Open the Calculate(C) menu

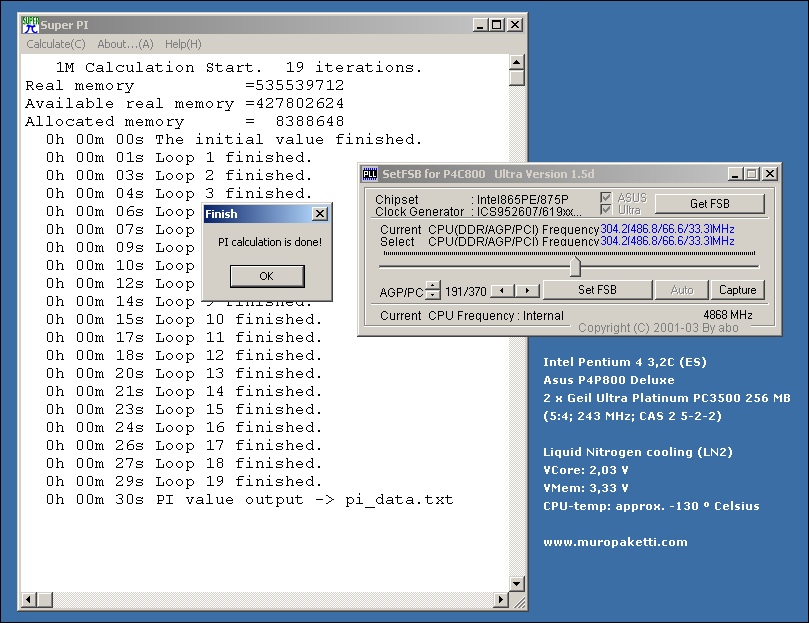tap(56, 44)
